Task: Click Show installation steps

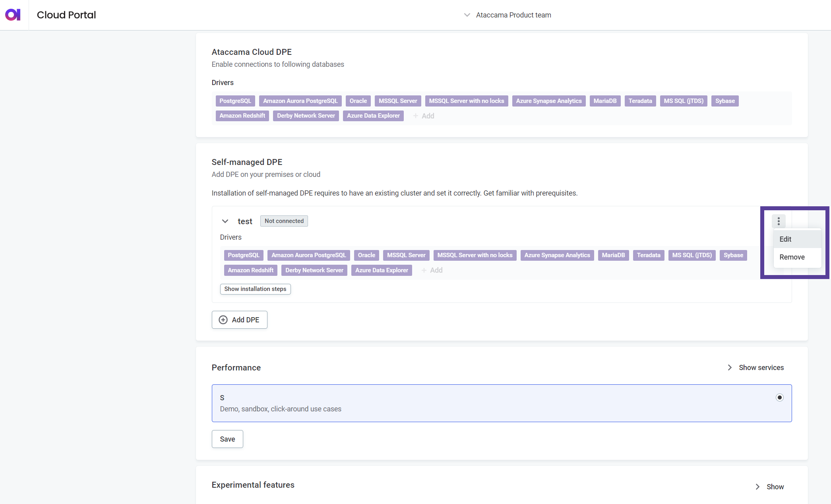Action: (x=255, y=289)
